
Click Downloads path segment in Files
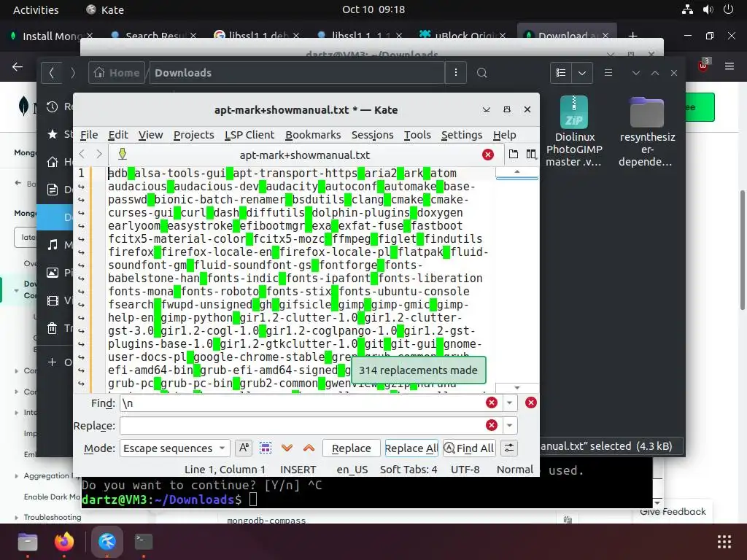coord(183,72)
